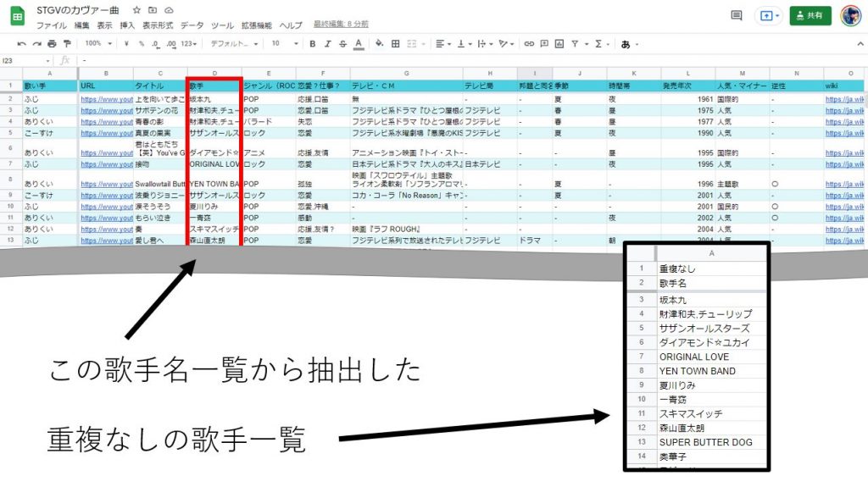
Task: Click the green 共有 share button
Action: point(810,15)
